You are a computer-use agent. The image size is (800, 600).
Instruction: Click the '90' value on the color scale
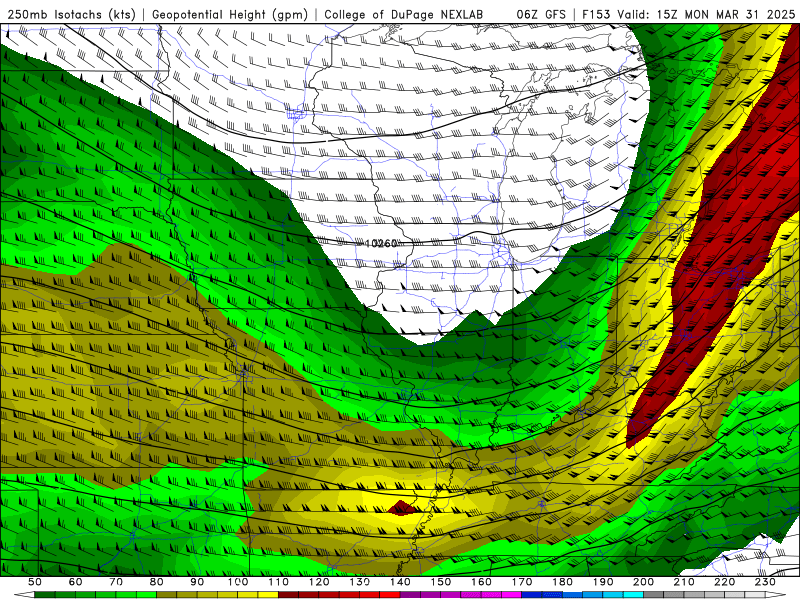click(197, 582)
